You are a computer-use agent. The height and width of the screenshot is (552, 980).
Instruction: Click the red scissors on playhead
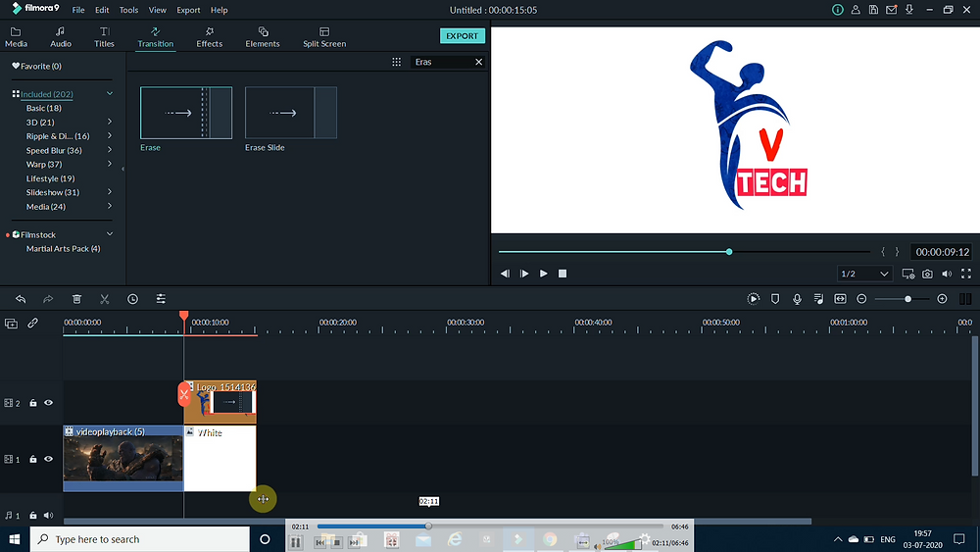184,394
